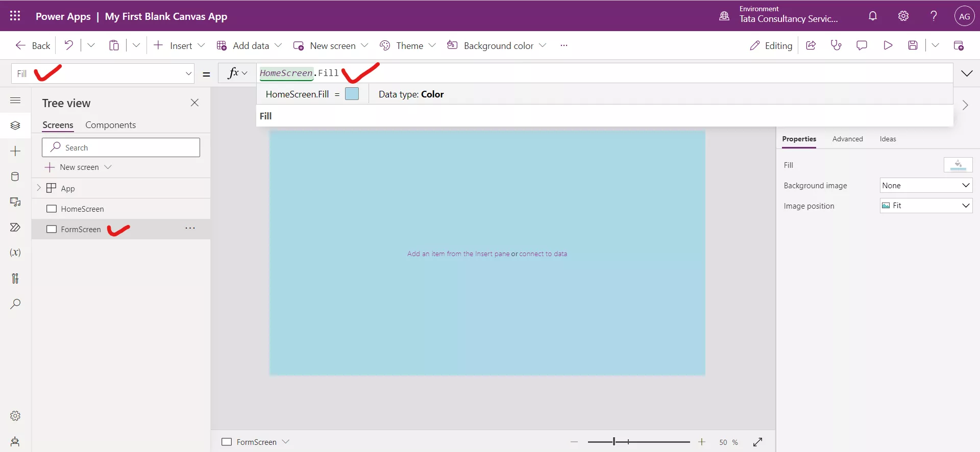Expand the undo options dropdown

[x=91, y=45]
